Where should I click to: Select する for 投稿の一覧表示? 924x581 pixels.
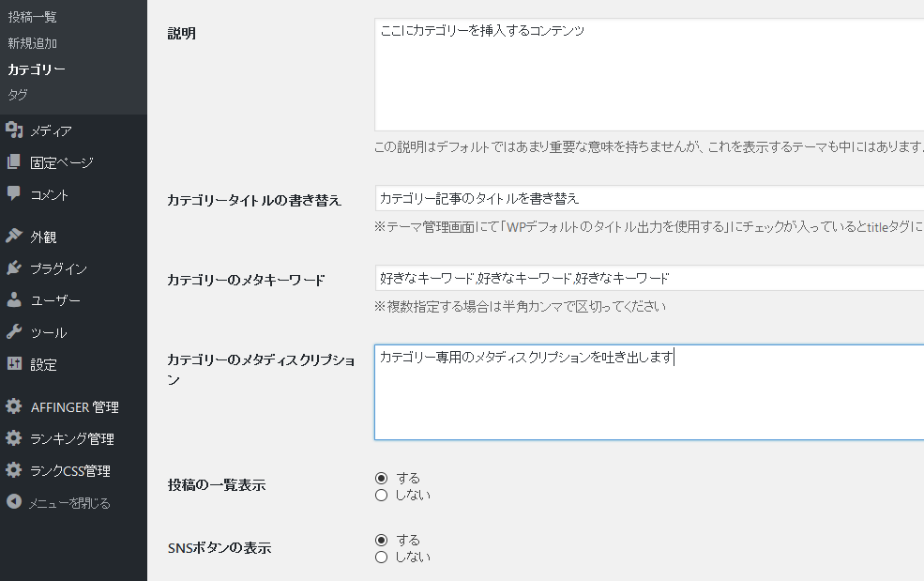pyautogui.click(x=381, y=478)
